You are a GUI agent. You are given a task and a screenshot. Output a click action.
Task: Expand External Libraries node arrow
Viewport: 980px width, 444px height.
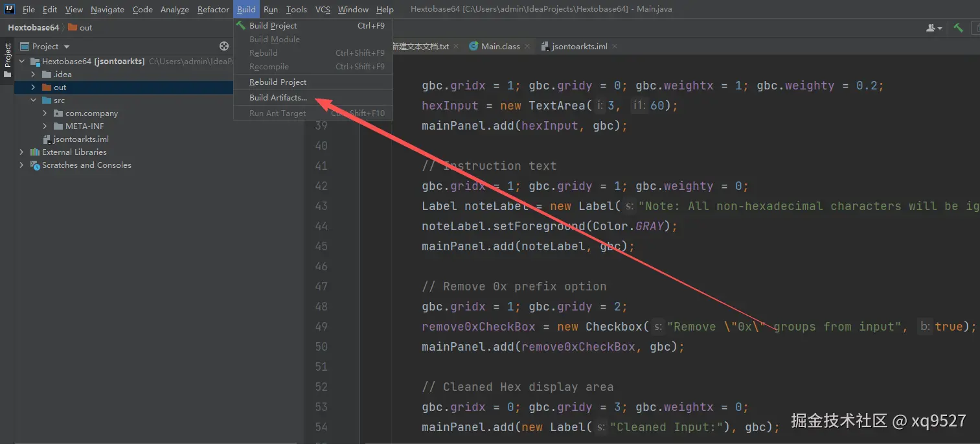coord(22,152)
